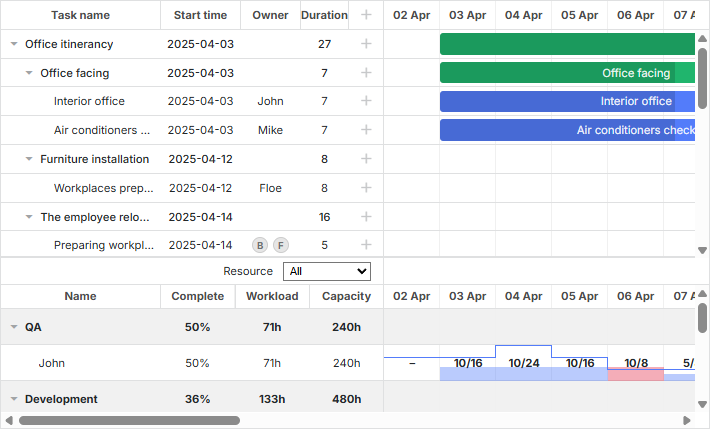
Task: Click plus icon for Air conditioners row
Action: point(366,130)
